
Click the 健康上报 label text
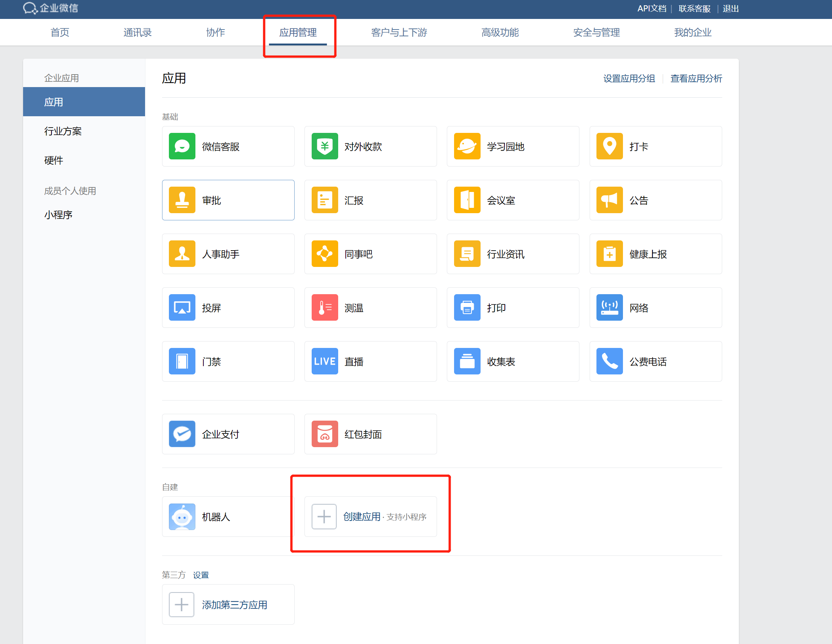pos(648,254)
